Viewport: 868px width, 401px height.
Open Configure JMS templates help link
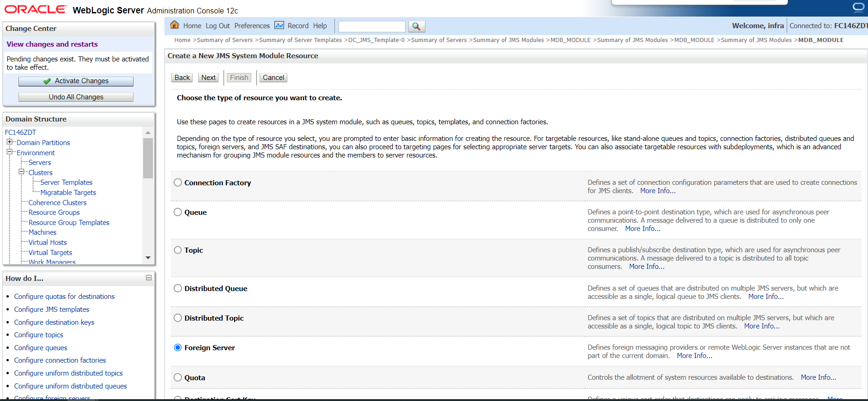[x=52, y=310]
